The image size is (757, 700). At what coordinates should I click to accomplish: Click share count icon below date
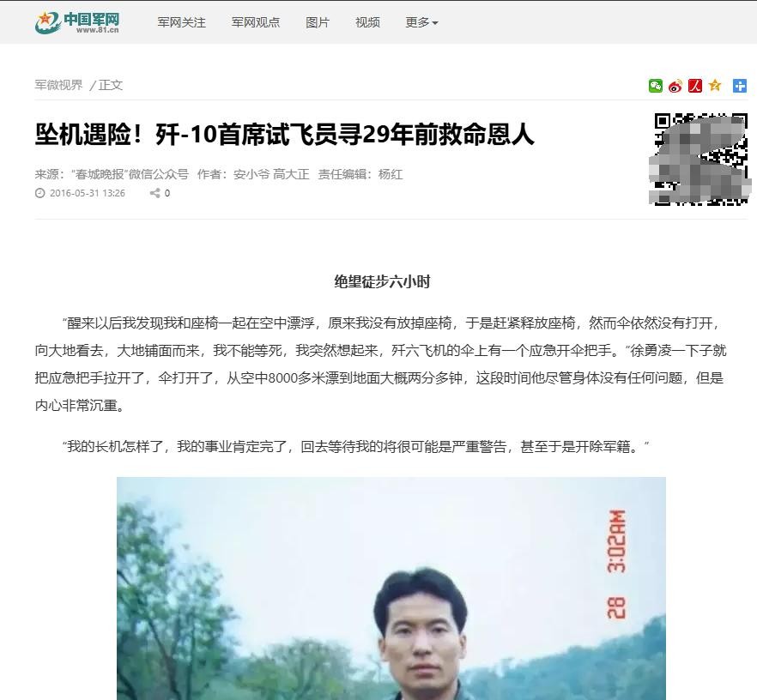pyautogui.click(x=154, y=193)
